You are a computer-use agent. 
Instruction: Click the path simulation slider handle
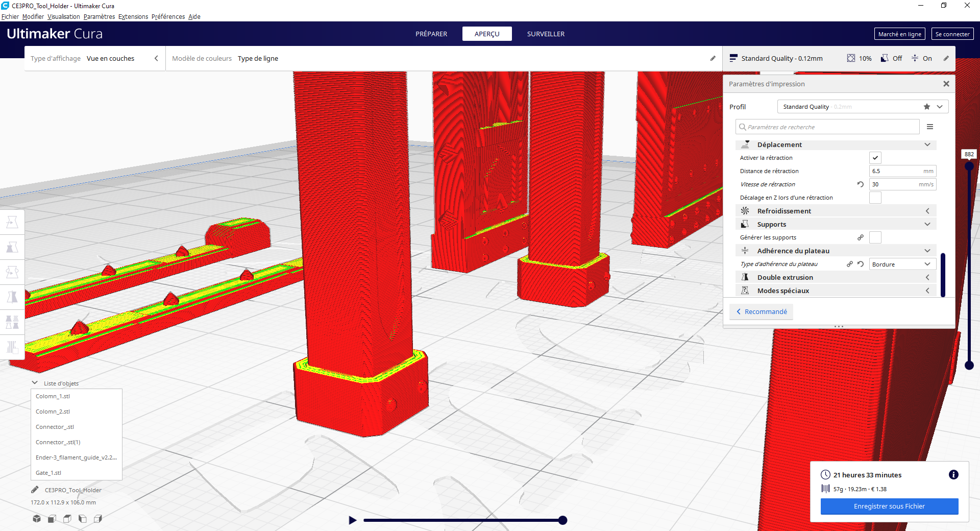(x=562, y=520)
